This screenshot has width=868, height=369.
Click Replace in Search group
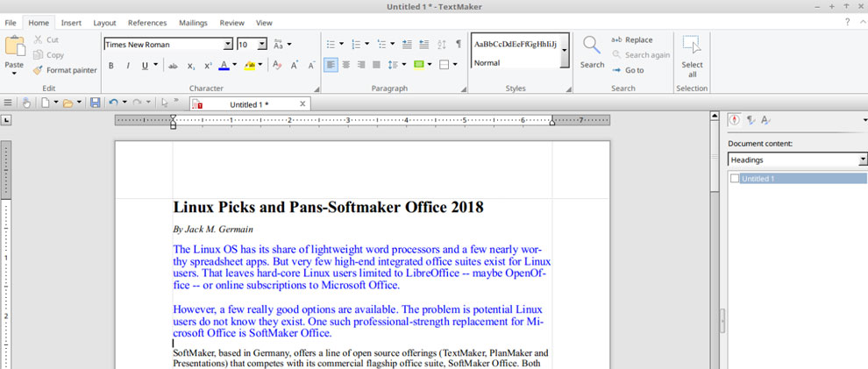631,39
